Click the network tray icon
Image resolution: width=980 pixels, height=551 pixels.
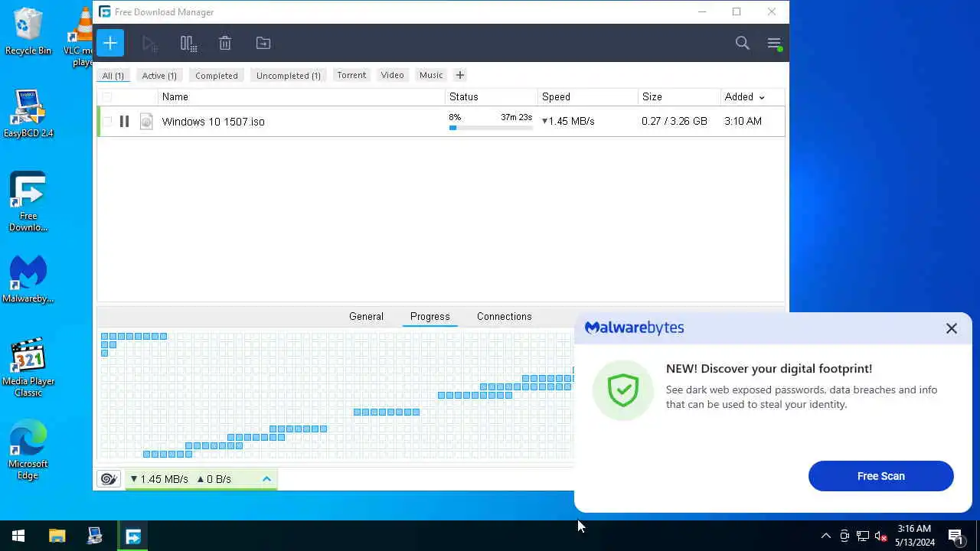coord(863,536)
